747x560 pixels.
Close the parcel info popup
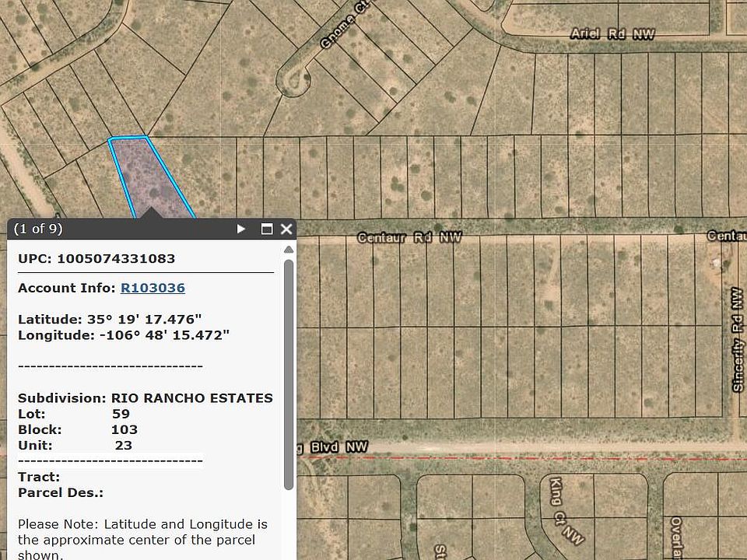tap(286, 229)
